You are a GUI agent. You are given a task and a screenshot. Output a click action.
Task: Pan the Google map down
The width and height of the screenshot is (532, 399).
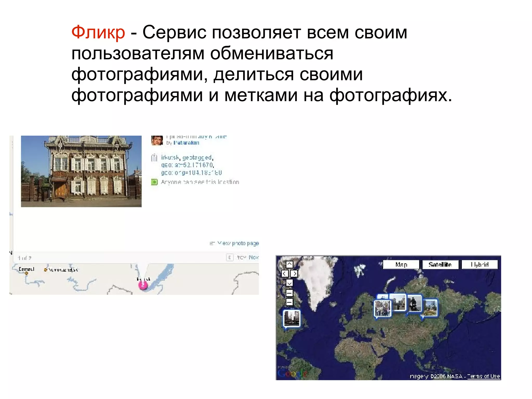(289, 283)
